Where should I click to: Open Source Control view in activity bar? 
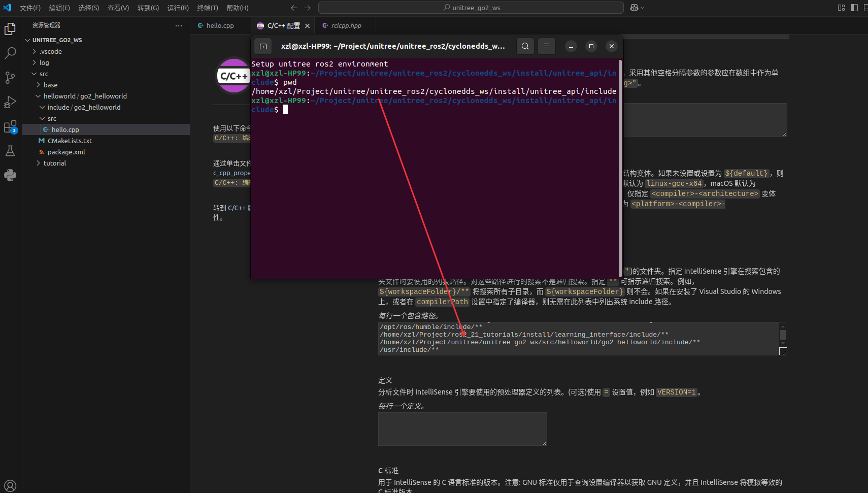(x=10, y=77)
